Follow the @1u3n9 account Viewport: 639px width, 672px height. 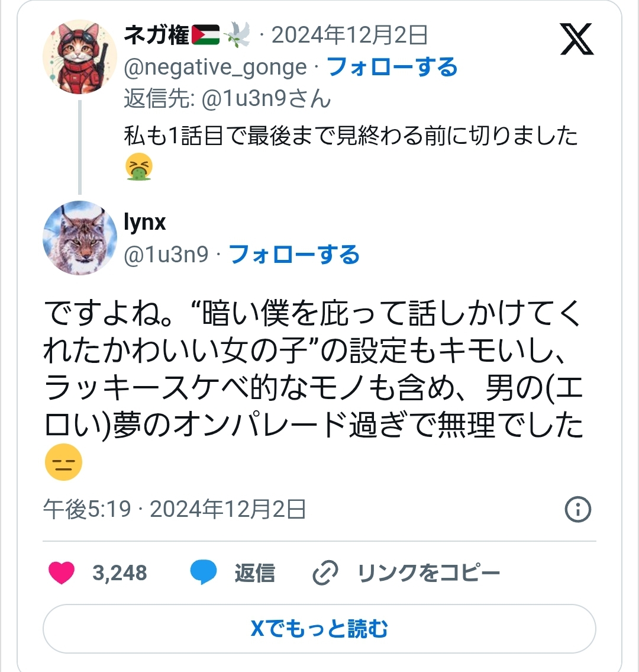coord(294,255)
